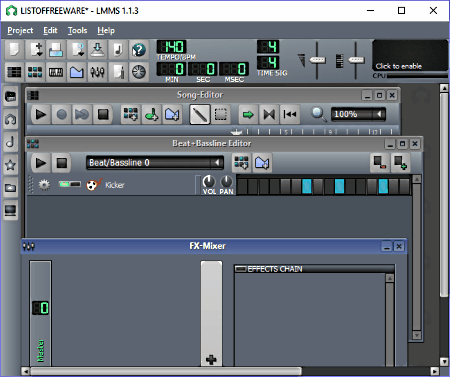Image resolution: width=450 pixels, height=377 pixels.
Task: Stop playback in Beat+Bassline Editor
Action: point(62,163)
